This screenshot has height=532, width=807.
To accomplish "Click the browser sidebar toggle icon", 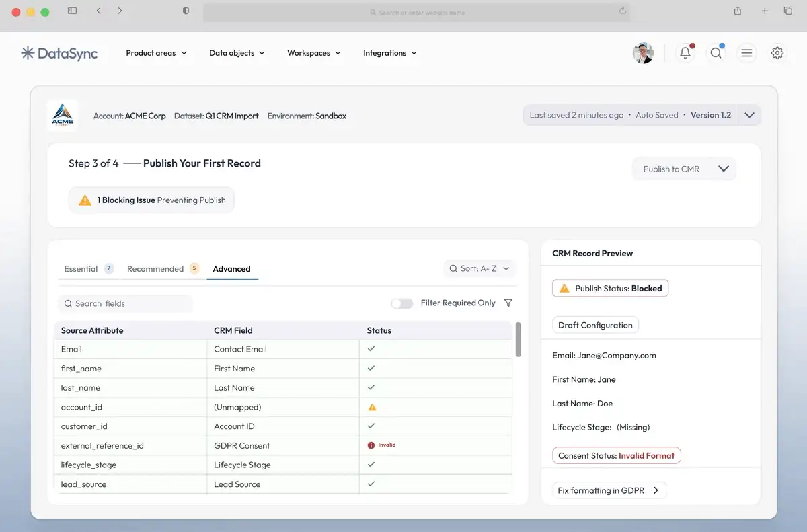I will click(x=72, y=11).
